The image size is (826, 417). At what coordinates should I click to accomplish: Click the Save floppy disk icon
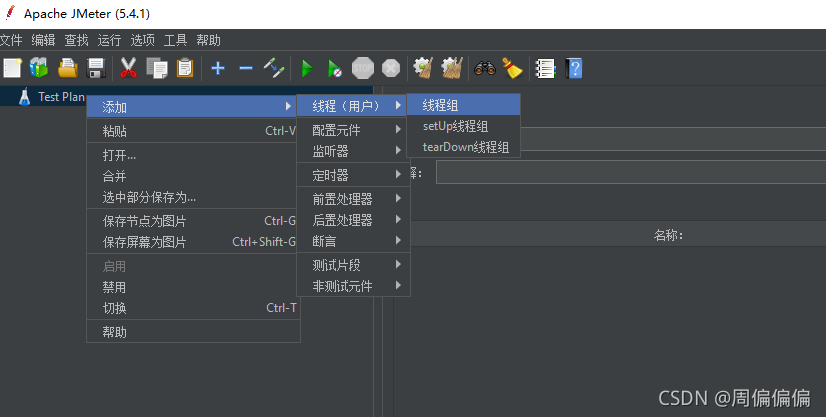(x=96, y=68)
